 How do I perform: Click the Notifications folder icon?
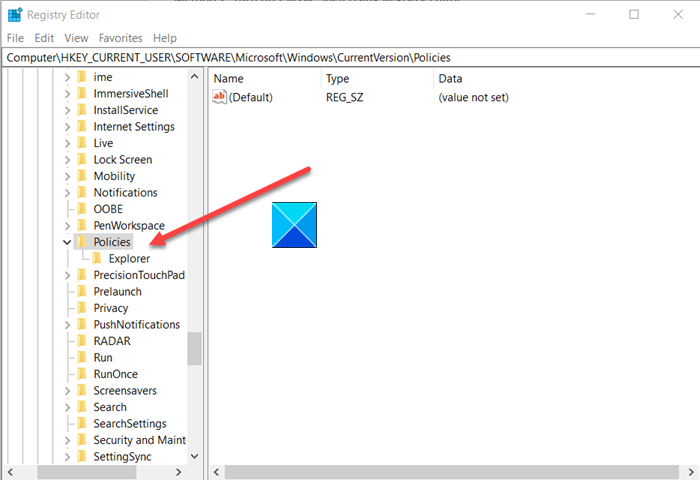click(x=82, y=192)
